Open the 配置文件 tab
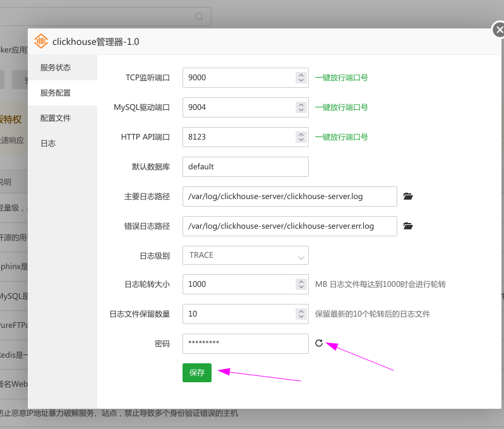The width and height of the screenshot is (504, 429). pyautogui.click(x=63, y=118)
